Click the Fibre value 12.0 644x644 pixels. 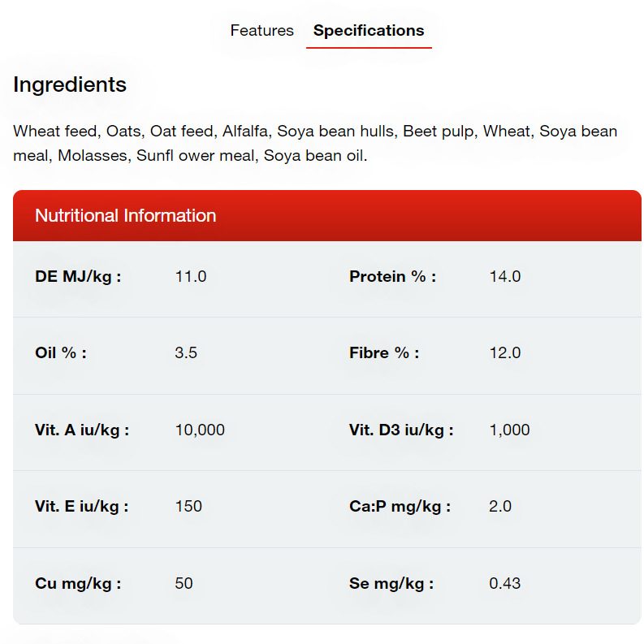click(504, 353)
